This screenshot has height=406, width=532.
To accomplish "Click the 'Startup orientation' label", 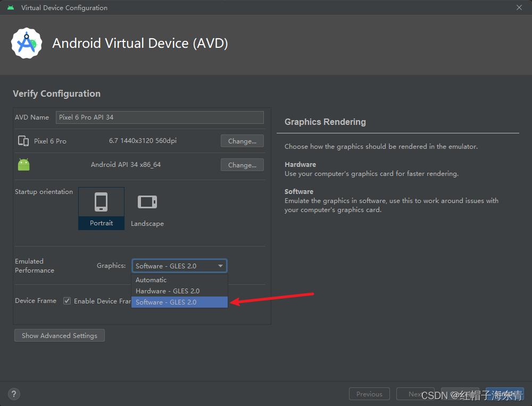I will click(44, 192).
